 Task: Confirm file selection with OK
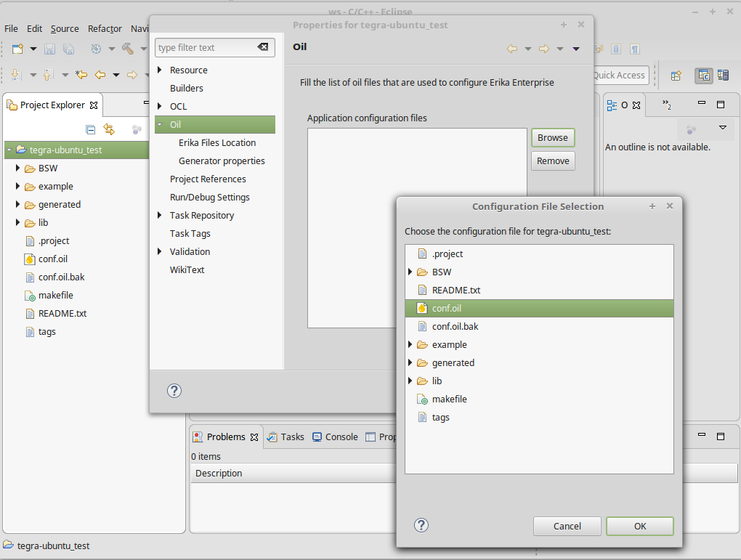[640, 526]
